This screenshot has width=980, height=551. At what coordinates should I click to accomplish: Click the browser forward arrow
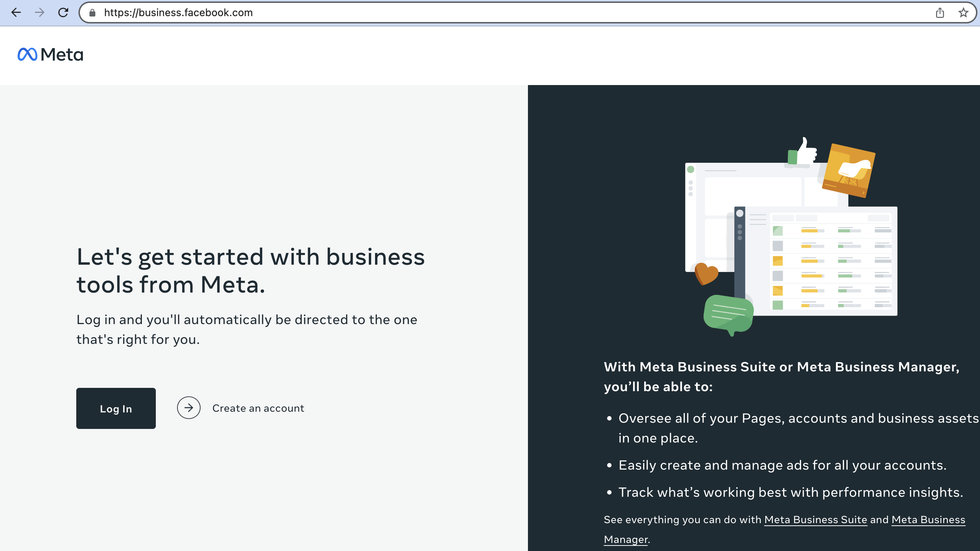click(40, 12)
